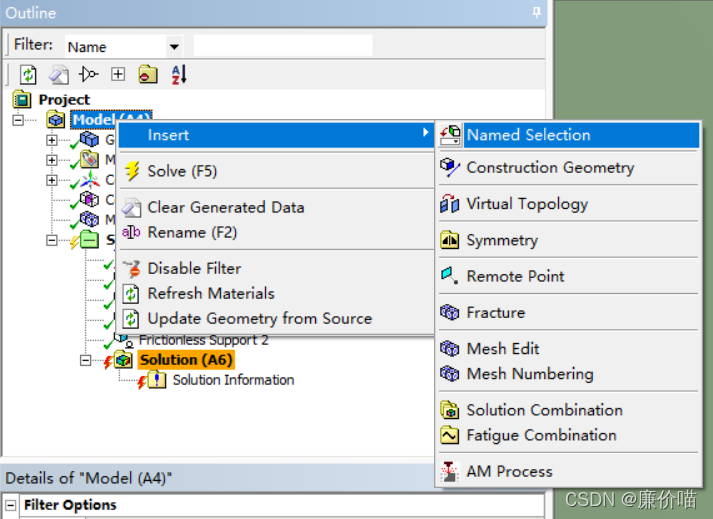Select Solution (A6) tree label
This screenshot has height=519, width=713.
point(186,360)
